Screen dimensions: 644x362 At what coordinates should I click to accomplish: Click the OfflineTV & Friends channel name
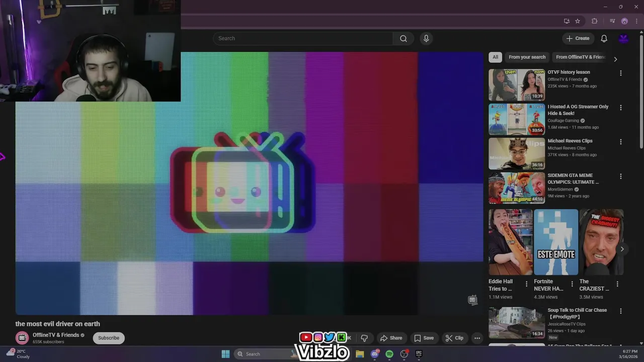[x=56, y=335]
